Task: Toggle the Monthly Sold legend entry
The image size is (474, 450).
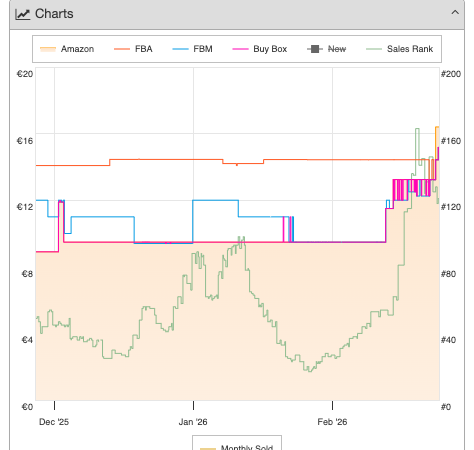Action: tap(237, 447)
